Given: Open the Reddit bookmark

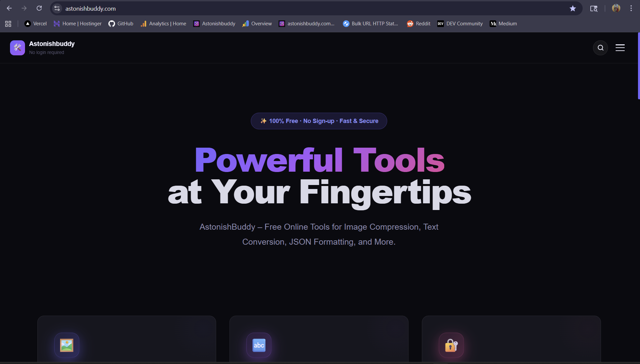Looking at the screenshot, I should 419,24.
